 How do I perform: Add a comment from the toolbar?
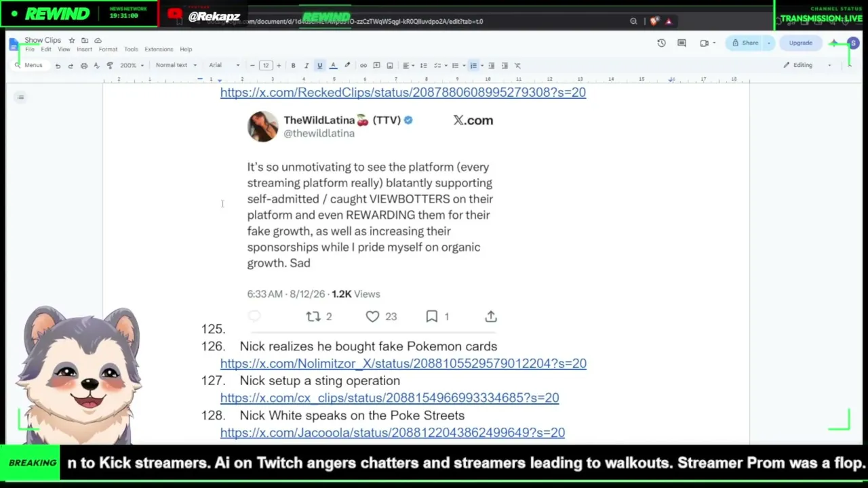coord(376,66)
